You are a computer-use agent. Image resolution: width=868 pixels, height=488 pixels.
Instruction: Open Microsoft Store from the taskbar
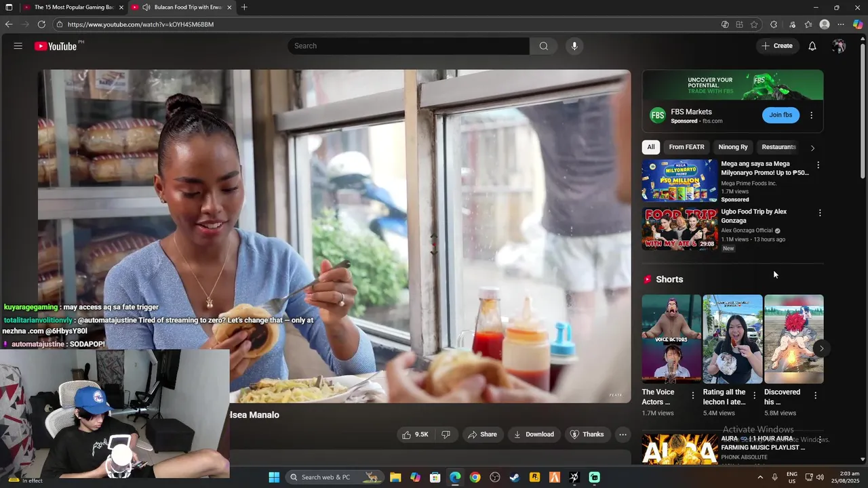[x=435, y=477]
